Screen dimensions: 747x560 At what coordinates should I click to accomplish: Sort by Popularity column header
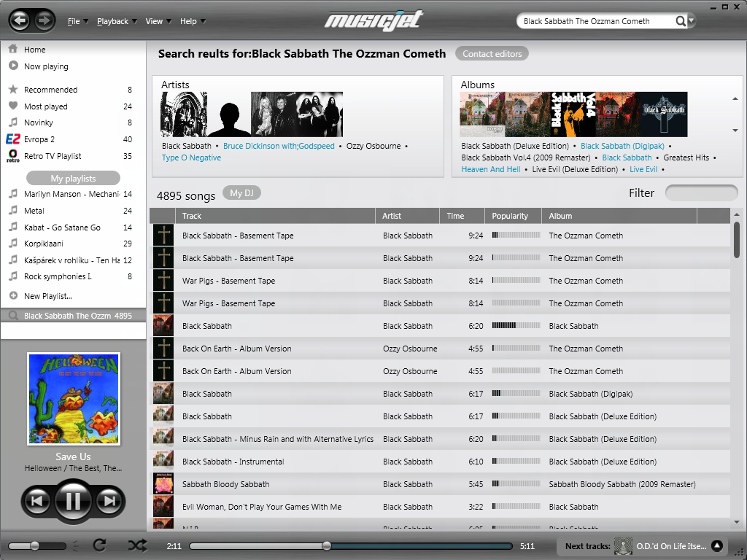(513, 216)
